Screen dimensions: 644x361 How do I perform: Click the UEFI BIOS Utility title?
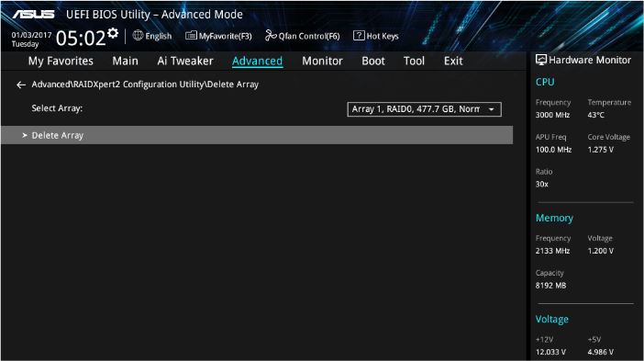click(154, 15)
